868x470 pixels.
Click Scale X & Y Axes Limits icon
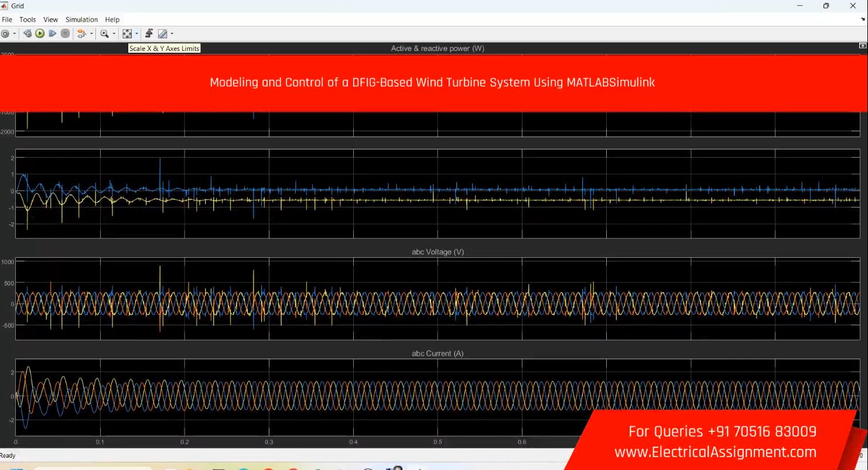[x=127, y=34]
